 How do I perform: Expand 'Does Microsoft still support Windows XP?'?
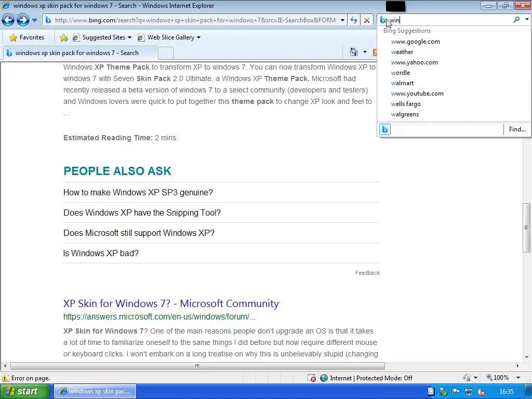click(x=221, y=233)
